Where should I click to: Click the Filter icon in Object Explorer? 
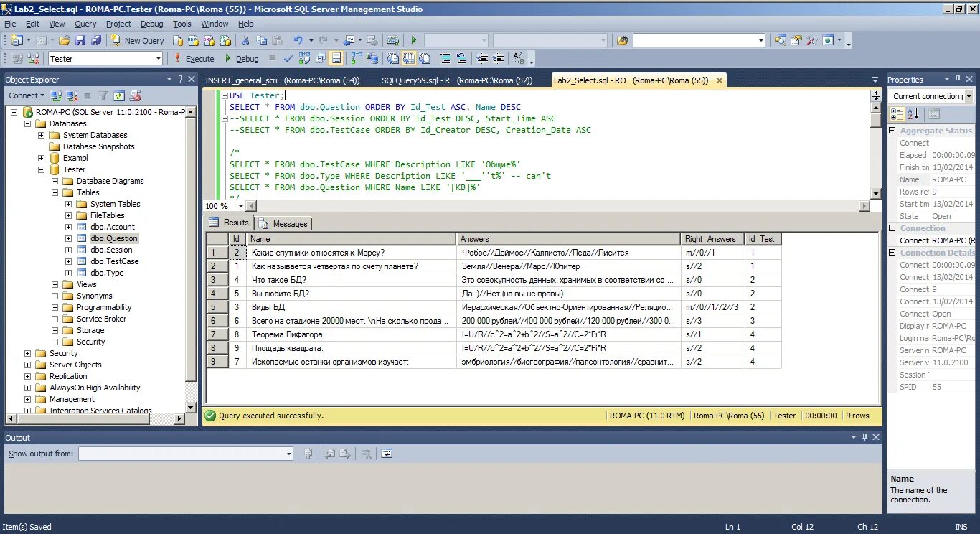point(103,95)
